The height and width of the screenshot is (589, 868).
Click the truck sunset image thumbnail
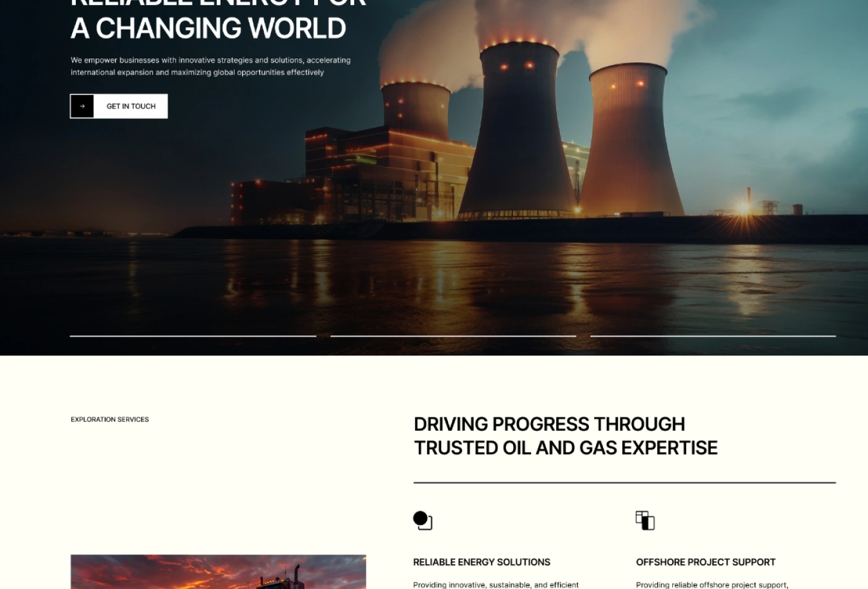coord(219,572)
